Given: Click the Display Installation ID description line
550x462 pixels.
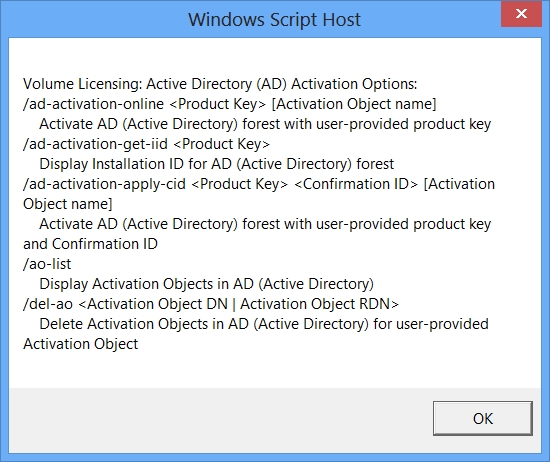Looking at the screenshot, I should coord(216,164).
